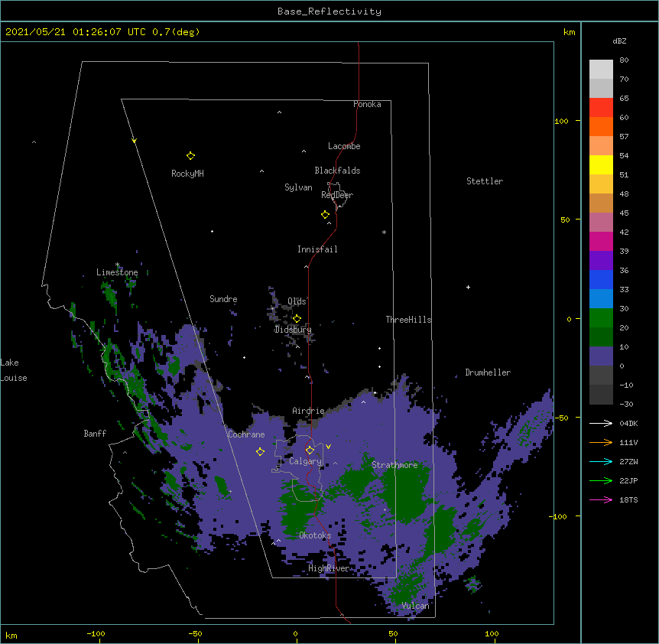Click the Sundre label on map

tap(223, 299)
